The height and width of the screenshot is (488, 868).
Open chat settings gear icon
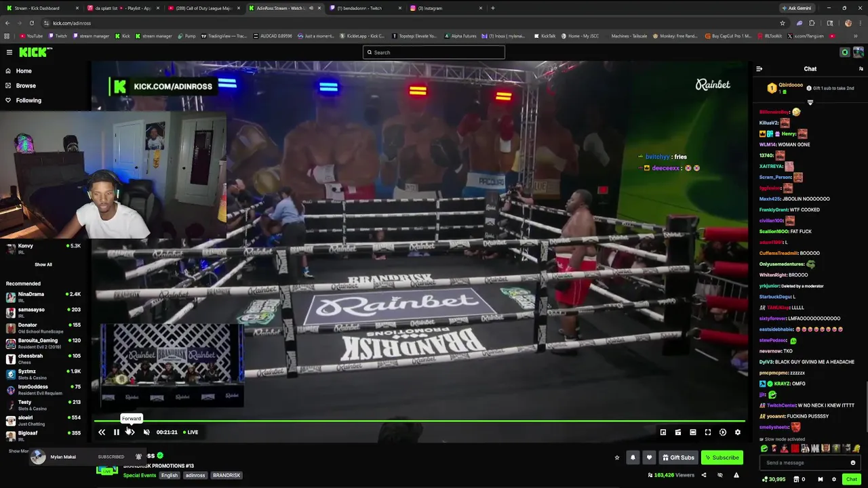834,479
